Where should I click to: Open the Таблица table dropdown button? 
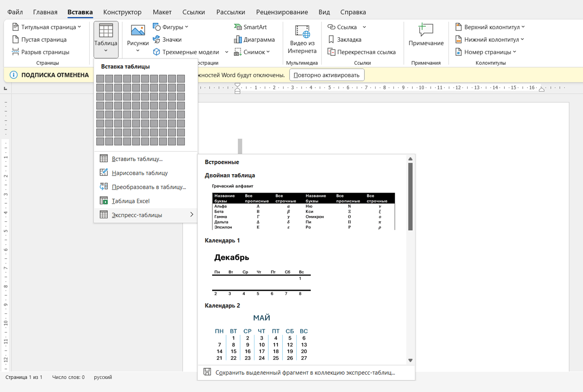(106, 40)
